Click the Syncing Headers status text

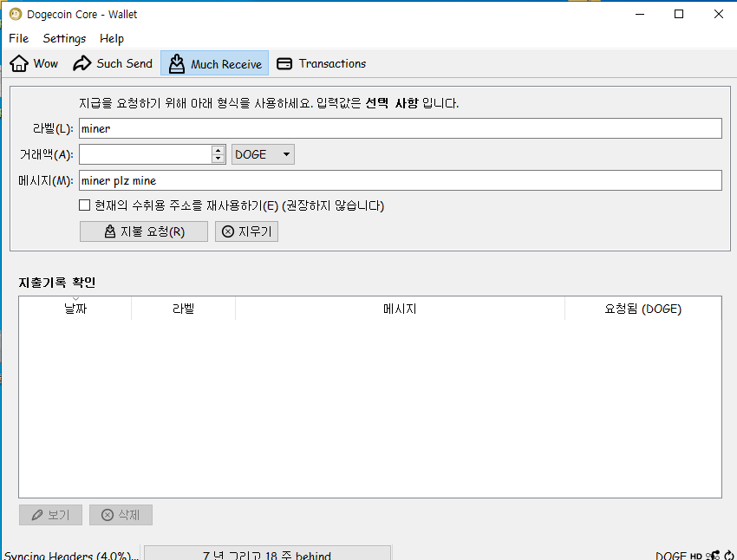pos(71,556)
